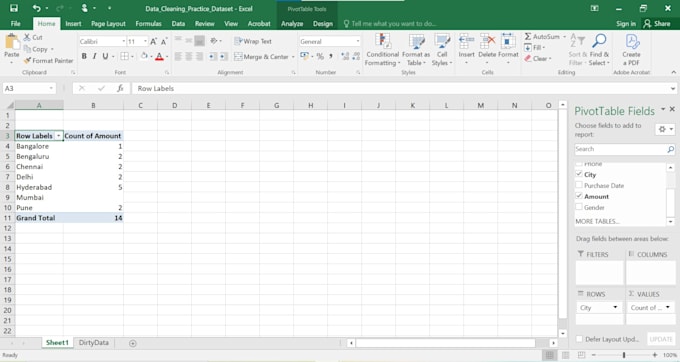
Task: Click the Save icon in title bar
Action: (14, 8)
